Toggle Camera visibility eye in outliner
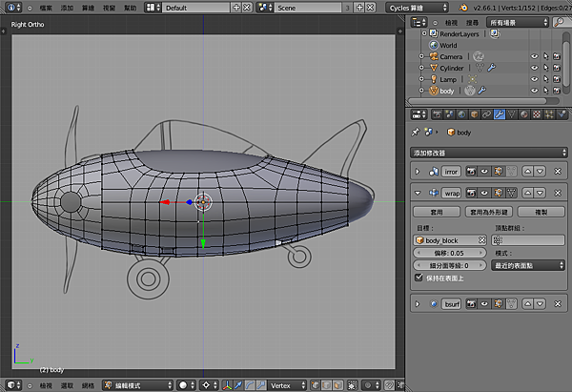This screenshot has width=572, height=392. [x=535, y=56]
